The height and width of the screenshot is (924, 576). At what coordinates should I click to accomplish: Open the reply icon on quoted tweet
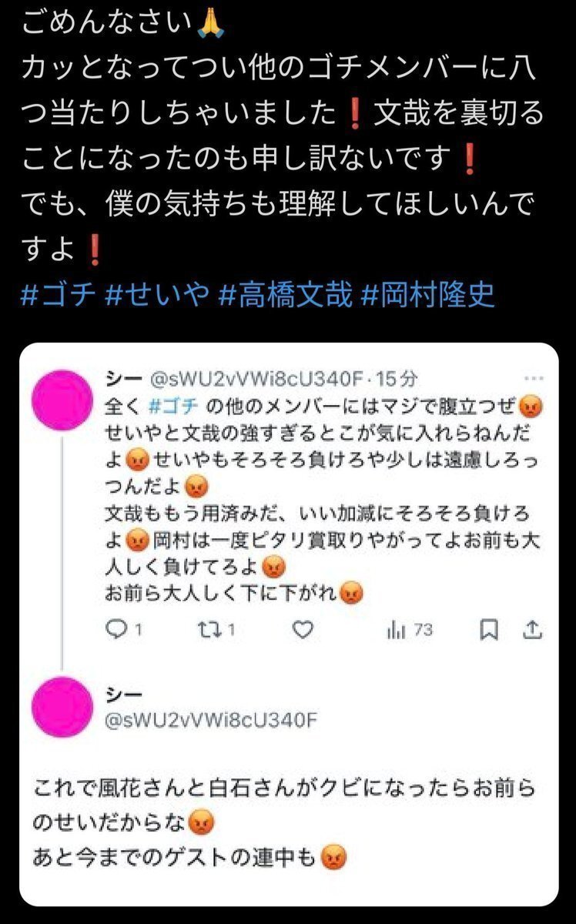coord(115,629)
